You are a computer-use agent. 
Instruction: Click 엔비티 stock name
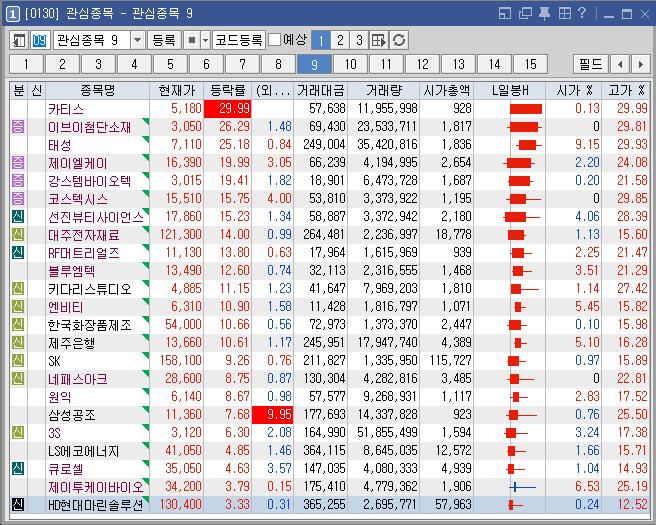[x=66, y=307]
